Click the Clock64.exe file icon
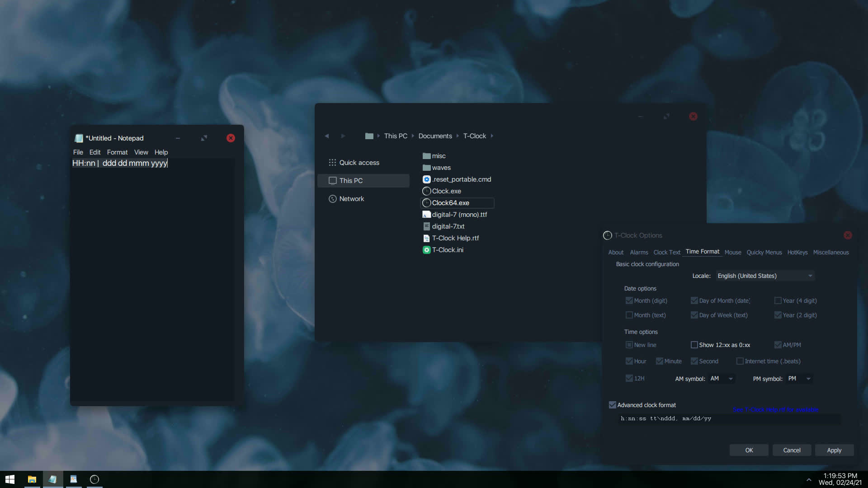868x488 pixels. pyautogui.click(x=426, y=203)
